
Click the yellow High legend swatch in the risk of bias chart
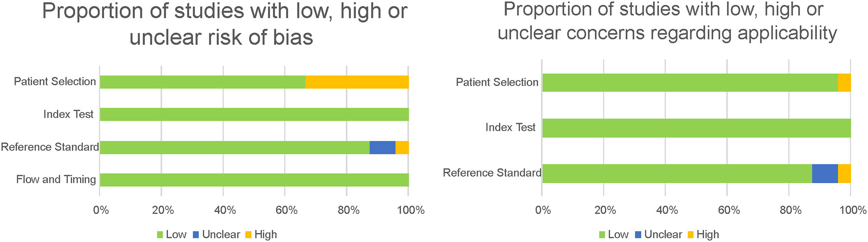248,235
